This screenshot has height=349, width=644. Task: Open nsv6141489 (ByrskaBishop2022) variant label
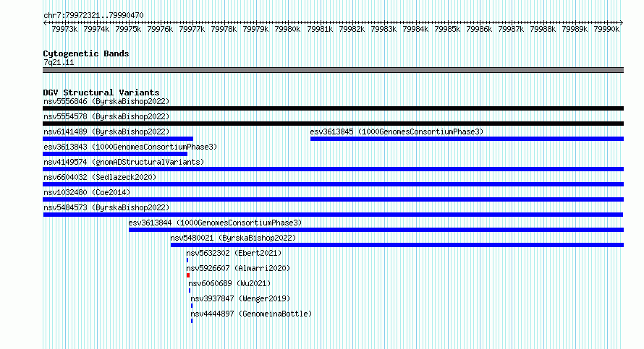tap(106, 132)
